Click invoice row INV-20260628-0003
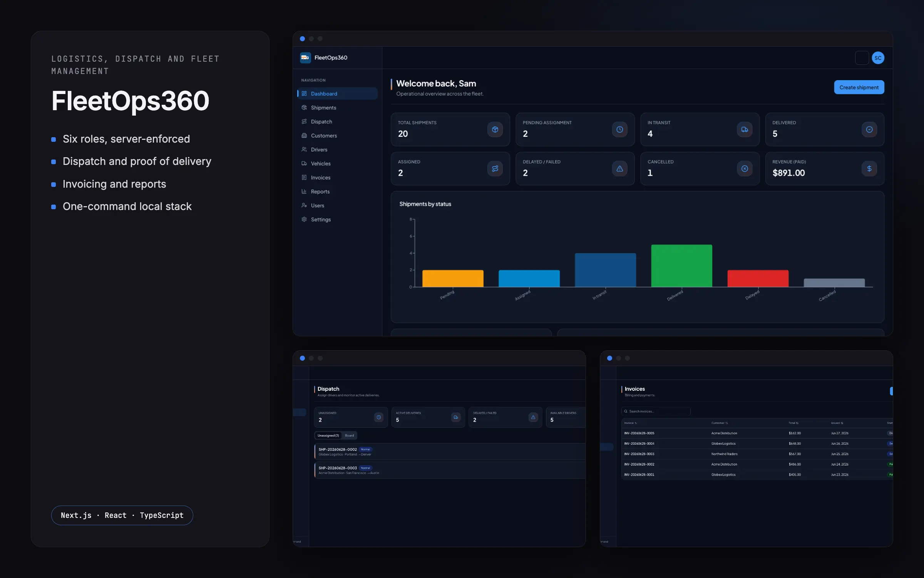Screen dimensions: 924x578 click(x=757, y=454)
